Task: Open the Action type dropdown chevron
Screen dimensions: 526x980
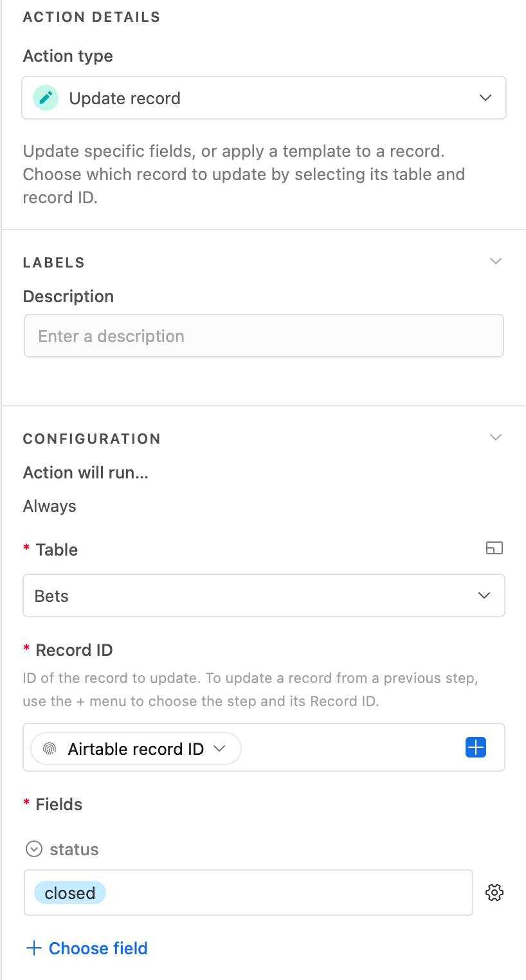Action: (485, 98)
